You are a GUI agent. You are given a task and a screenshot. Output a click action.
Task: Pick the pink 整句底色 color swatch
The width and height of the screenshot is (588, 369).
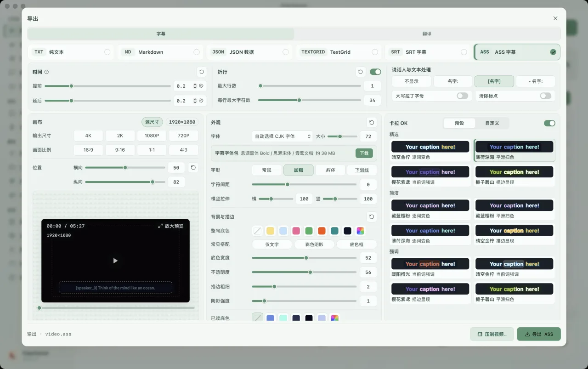[x=296, y=231]
